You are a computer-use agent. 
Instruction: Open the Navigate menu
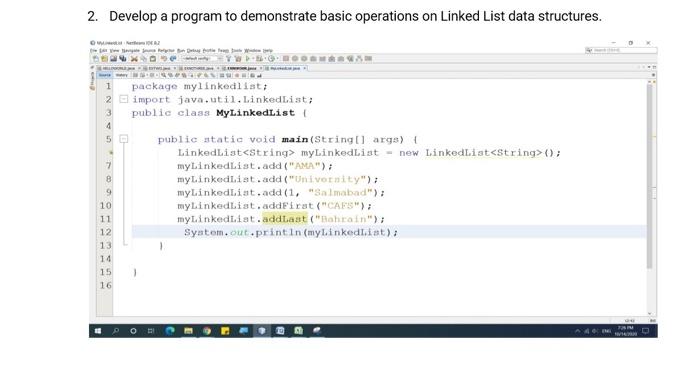pyautogui.click(x=131, y=50)
